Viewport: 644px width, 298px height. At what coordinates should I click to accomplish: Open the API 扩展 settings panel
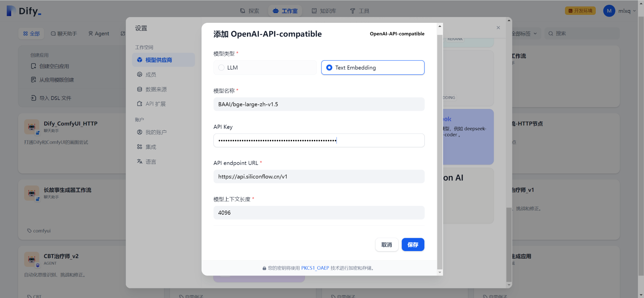pos(139,104)
